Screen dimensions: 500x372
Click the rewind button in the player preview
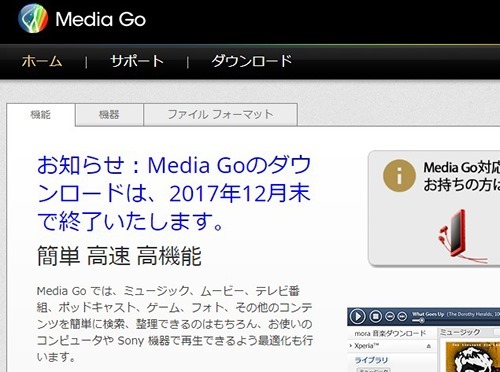point(390,316)
